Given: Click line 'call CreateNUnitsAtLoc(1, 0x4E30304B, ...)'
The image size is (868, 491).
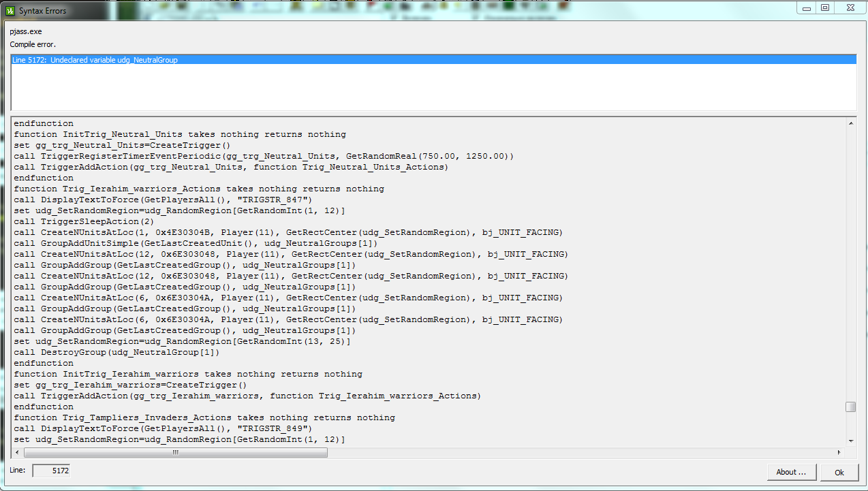Looking at the screenshot, I should (x=289, y=232).
